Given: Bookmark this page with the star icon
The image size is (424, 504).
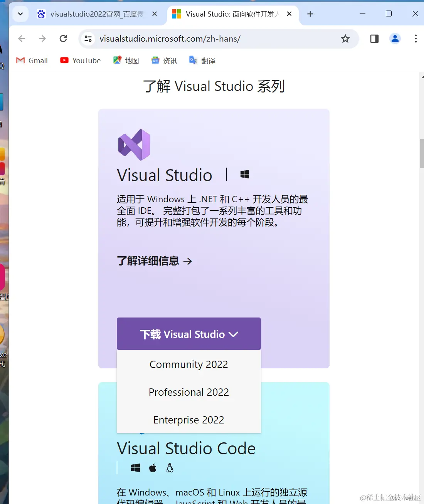Looking at the screenshot, I should click(x=345, y=39).
